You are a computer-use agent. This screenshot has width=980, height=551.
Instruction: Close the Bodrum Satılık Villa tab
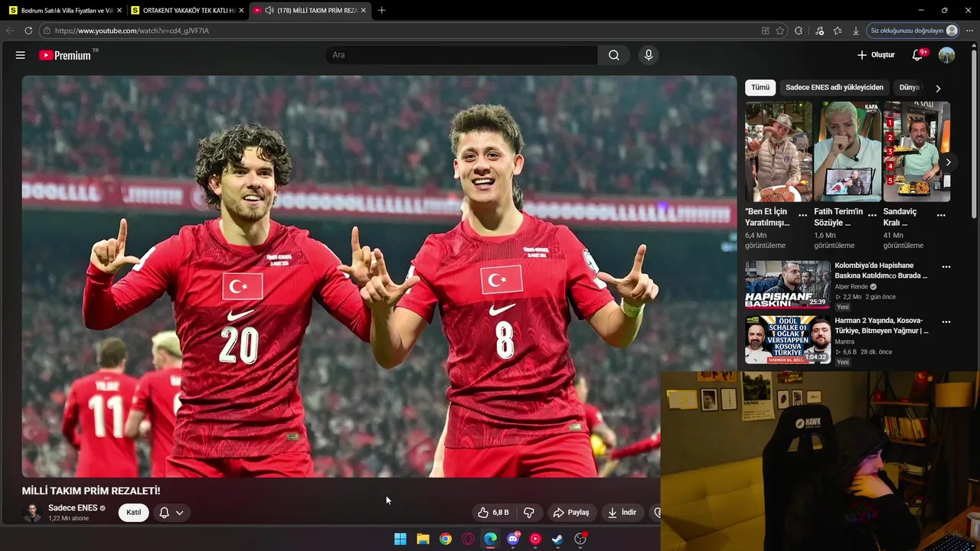pos(119,10)
